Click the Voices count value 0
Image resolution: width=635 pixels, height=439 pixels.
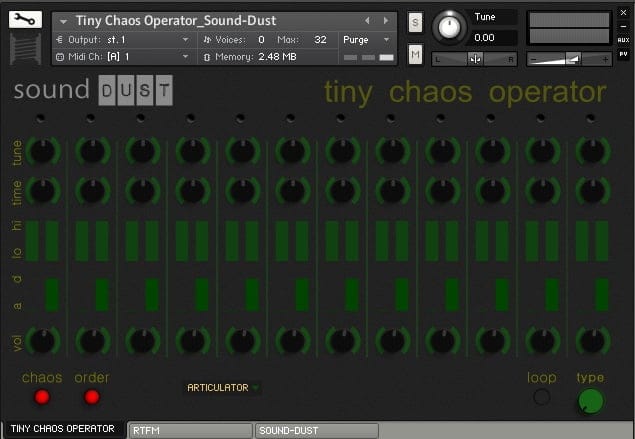point(261,40)
